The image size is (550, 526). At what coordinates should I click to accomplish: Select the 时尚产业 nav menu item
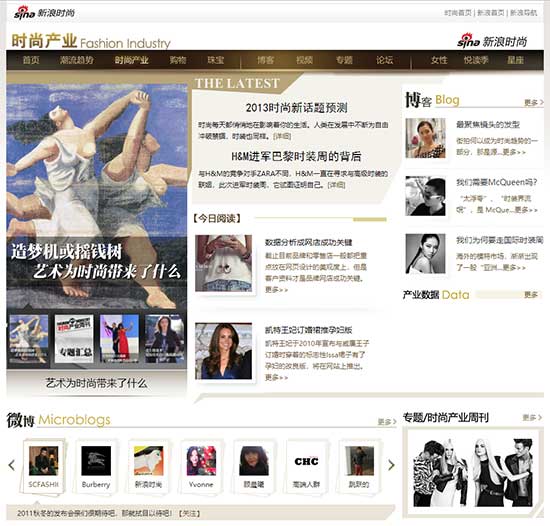pyautogui.click(x=132, y=60)
